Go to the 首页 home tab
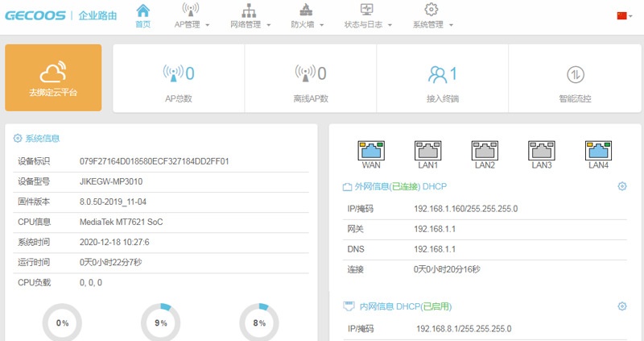 [142, 16]
